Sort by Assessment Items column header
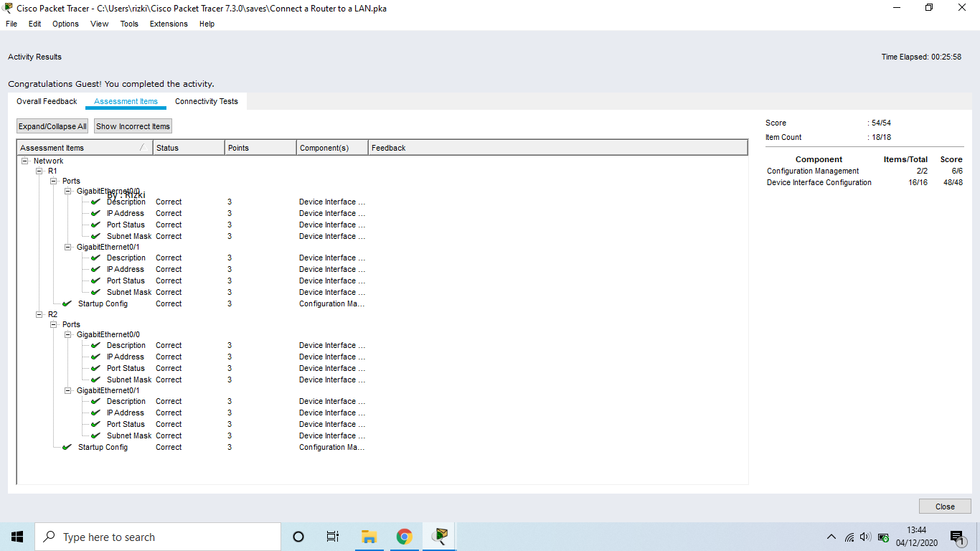The width and height of the screenshot is (980, 551). (85, 148)
